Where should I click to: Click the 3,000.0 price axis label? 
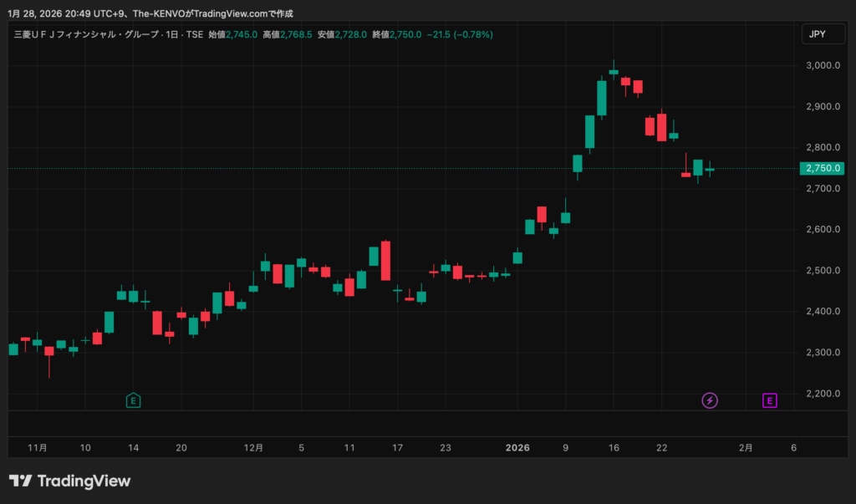[x=824, y=65]
